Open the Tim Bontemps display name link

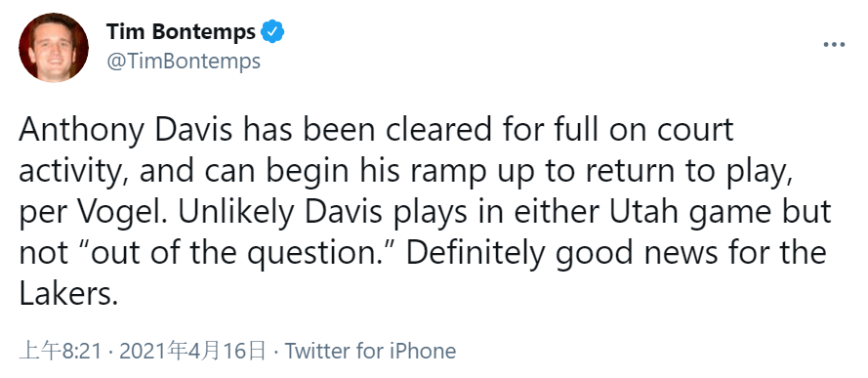click(x=181, y=32)
